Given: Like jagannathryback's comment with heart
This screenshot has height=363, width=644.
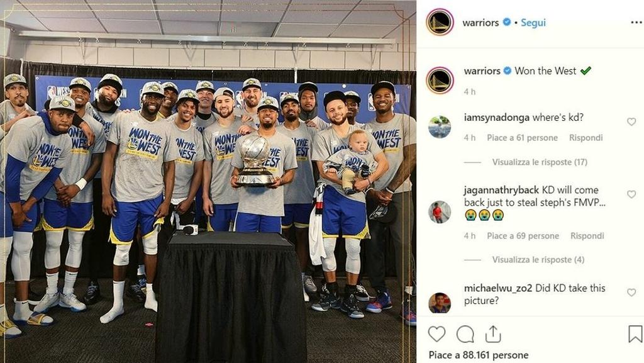Looking at the screenshot, I should click(631, 194).
